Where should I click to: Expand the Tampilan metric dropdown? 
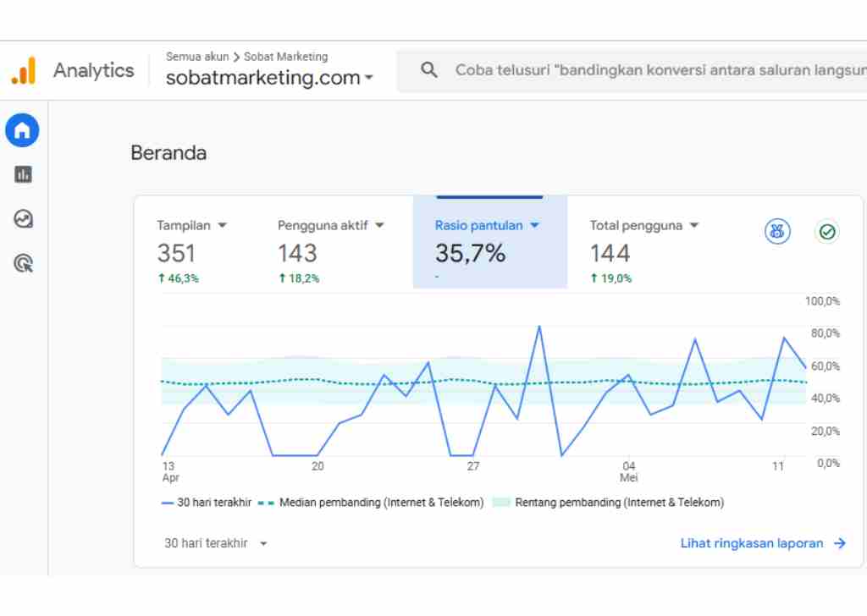click(223, 226)
